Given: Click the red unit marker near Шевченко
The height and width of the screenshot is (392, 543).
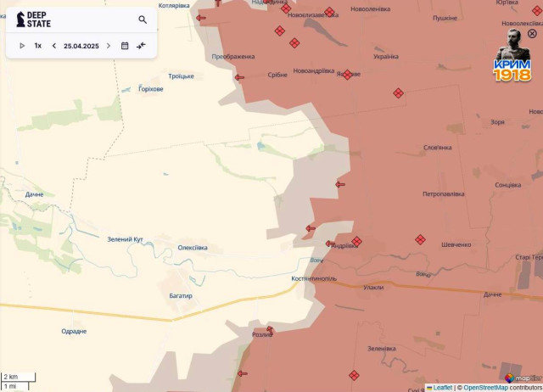Looking at the screenshot, I should [x=420, y=239].
